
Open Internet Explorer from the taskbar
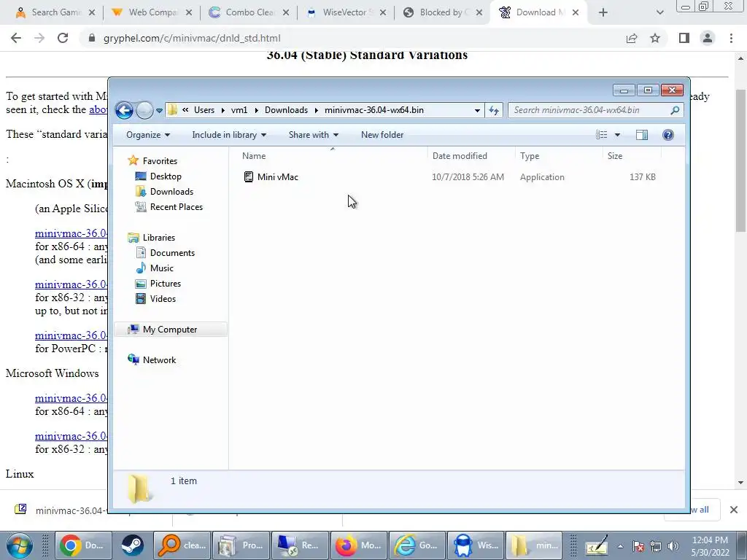click(417, 545)
